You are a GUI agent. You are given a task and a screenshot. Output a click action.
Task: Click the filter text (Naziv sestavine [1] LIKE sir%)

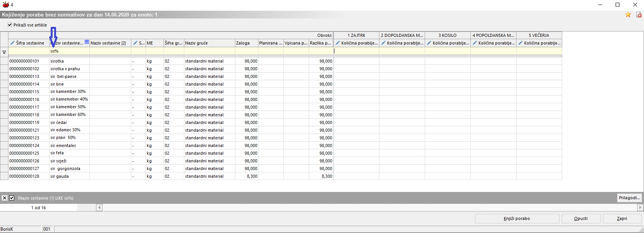[x=45, y=198]
